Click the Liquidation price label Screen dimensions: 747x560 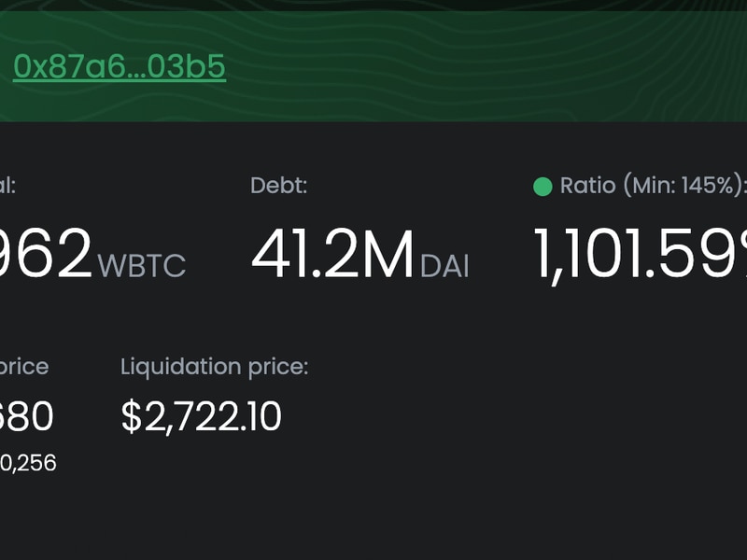click(215, 367)
